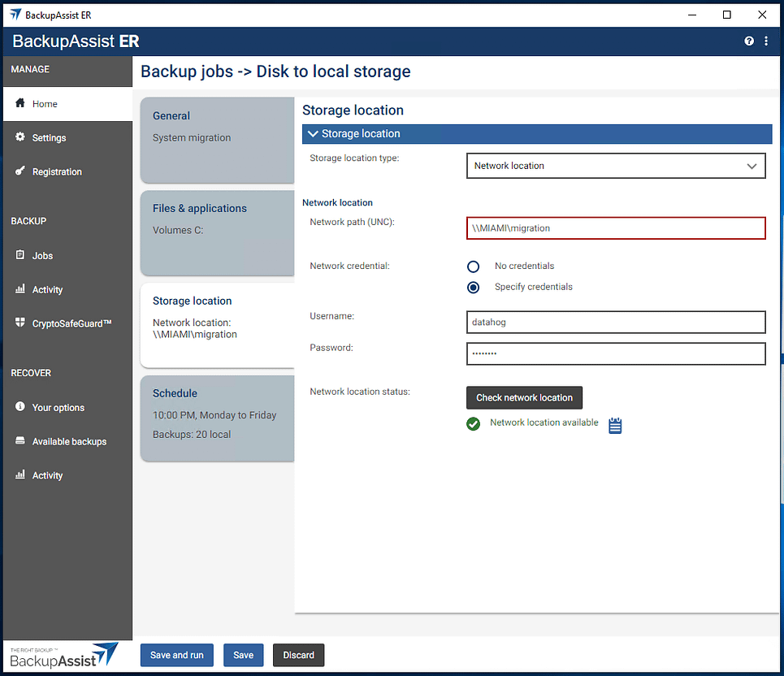The image size is (784, 676).
Task: Switch to the Files & applications step
Action: coord(218,232)
